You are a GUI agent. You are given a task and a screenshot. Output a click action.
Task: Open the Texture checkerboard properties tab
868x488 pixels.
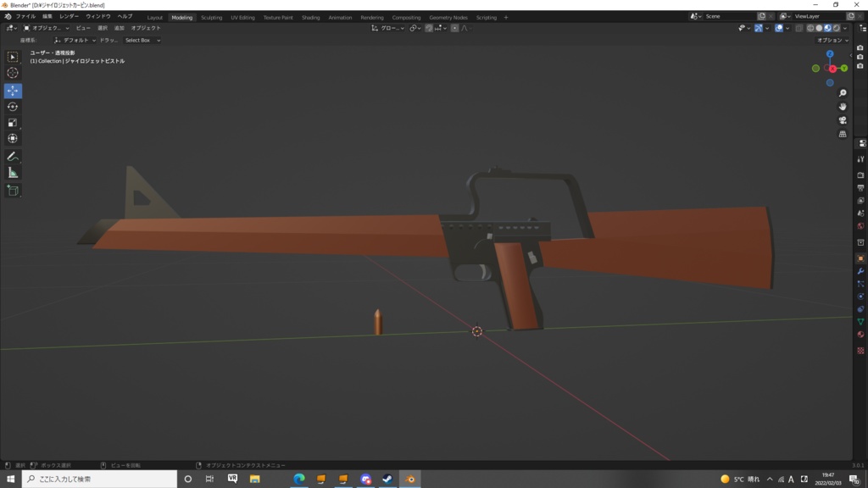[x=860, y=350]
